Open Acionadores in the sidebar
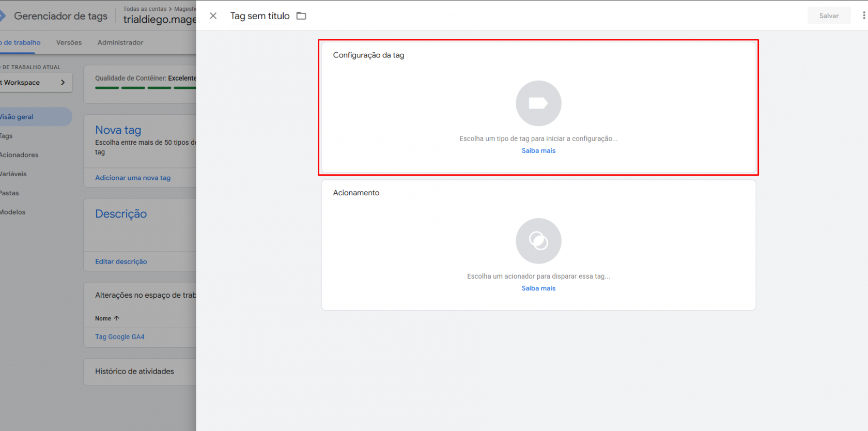 coord(19,155)
